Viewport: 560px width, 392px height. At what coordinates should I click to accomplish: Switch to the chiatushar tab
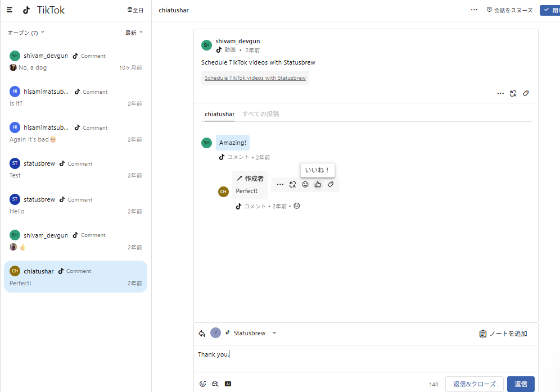click(220, 114)
